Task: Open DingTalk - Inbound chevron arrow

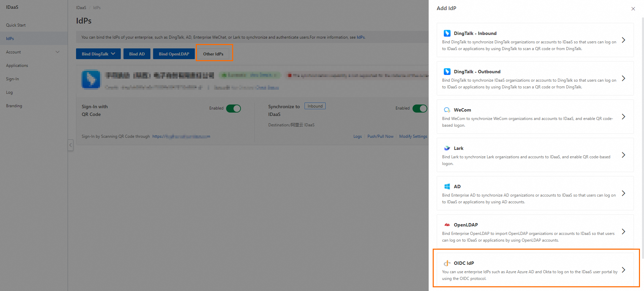Action: coord(623,40)
